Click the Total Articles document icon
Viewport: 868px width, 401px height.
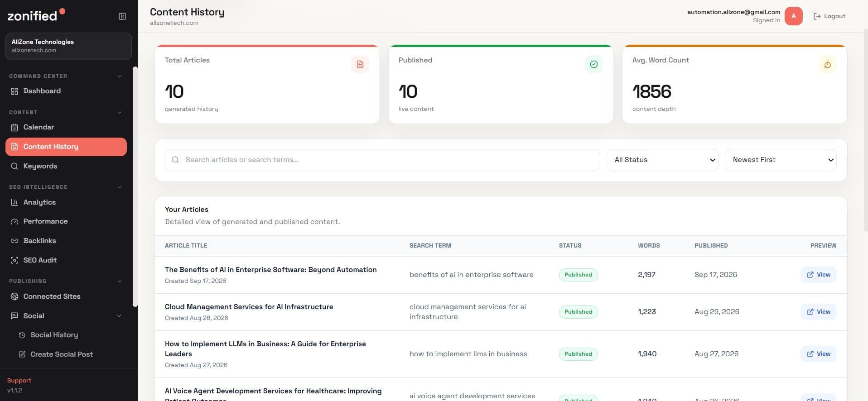pos(360,64)
